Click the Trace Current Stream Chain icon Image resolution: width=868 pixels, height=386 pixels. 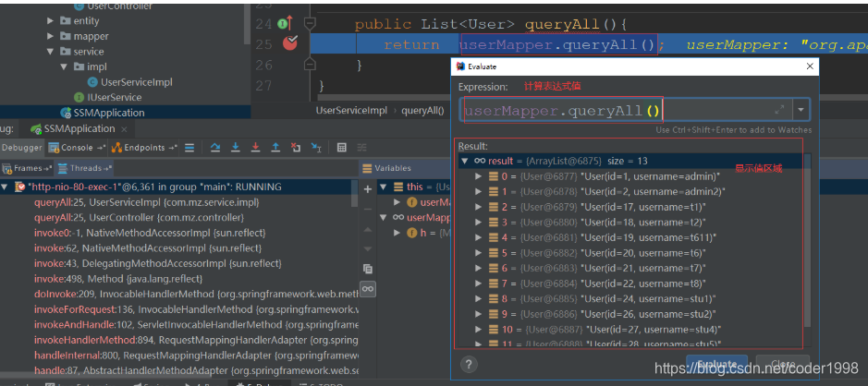pos(361,148)
